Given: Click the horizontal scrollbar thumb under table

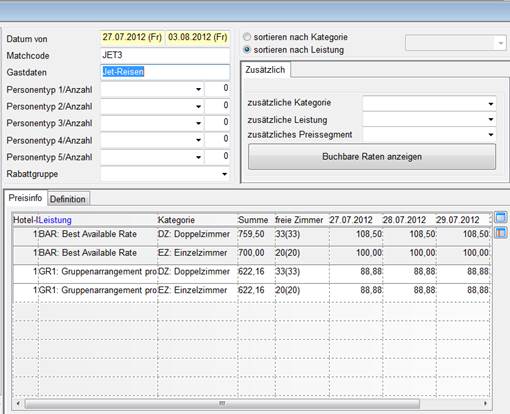Looking at the screenshot, I should 222,404.
